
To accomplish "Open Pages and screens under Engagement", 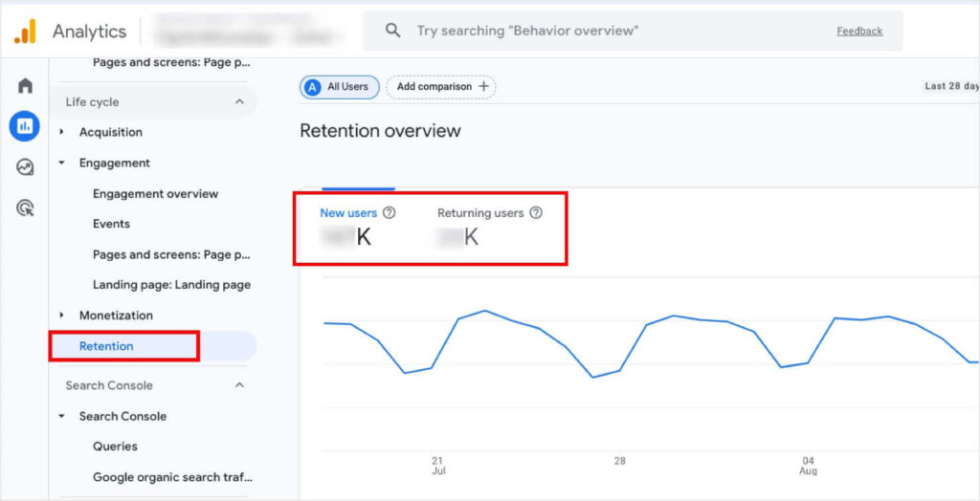I will coord(172,254).
